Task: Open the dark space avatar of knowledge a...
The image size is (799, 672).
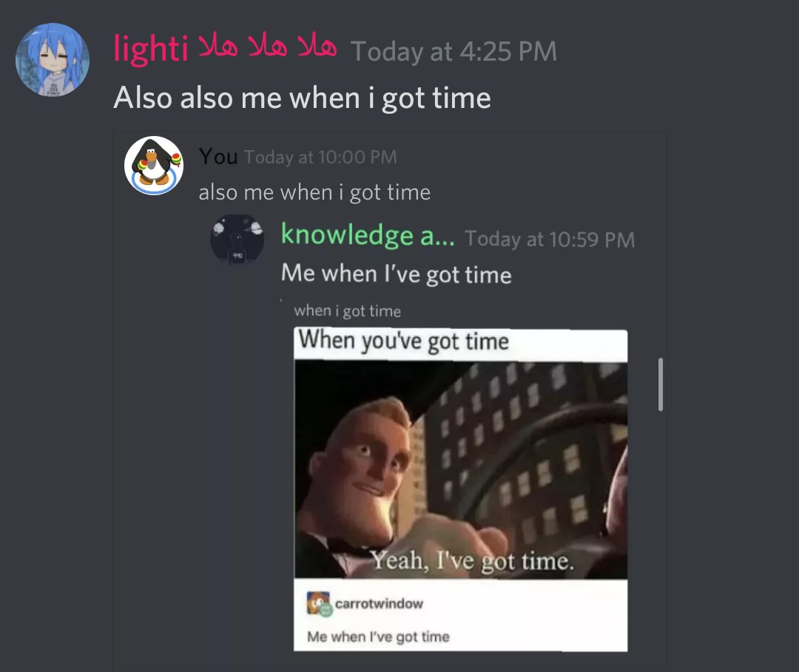Action: point(237,240)
